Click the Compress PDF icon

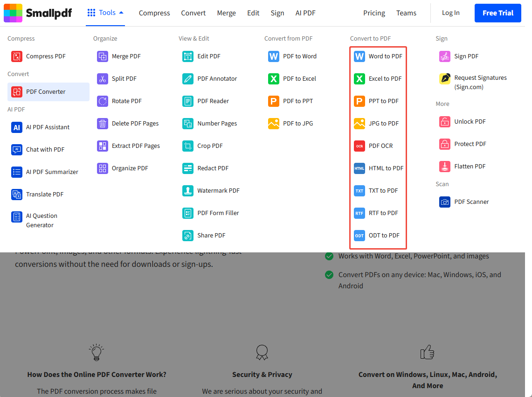[x=17, y=56]
